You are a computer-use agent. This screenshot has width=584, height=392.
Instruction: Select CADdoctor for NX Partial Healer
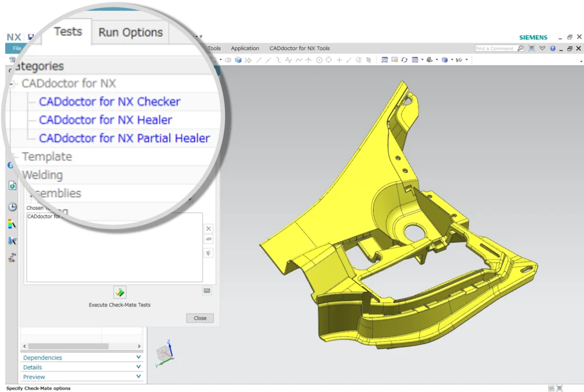pos(125,138)
